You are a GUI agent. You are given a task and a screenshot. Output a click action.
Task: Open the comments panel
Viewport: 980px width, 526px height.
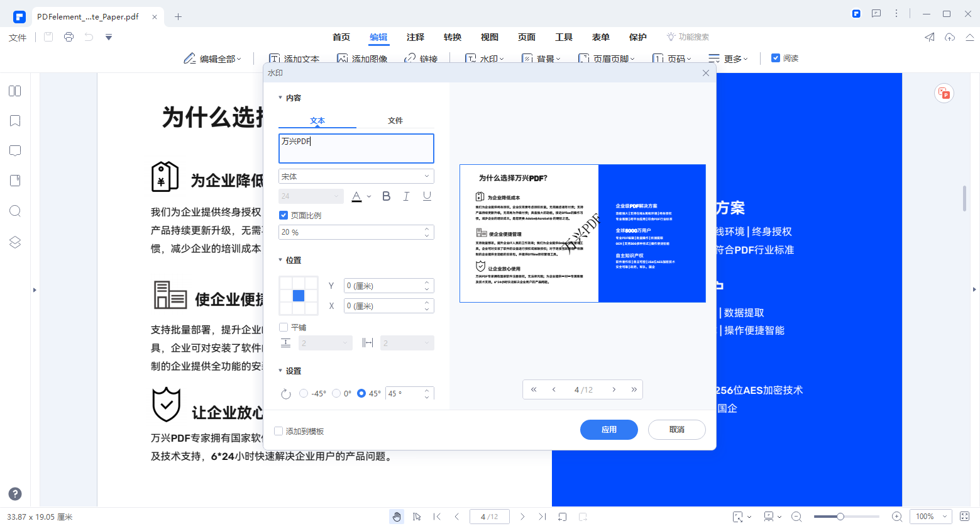(x=14, y=150)
